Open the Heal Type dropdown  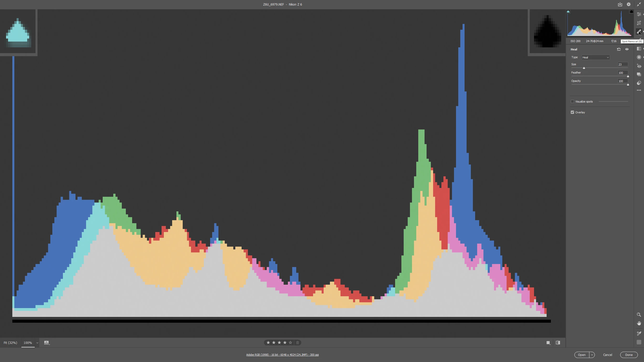[595, 57]
